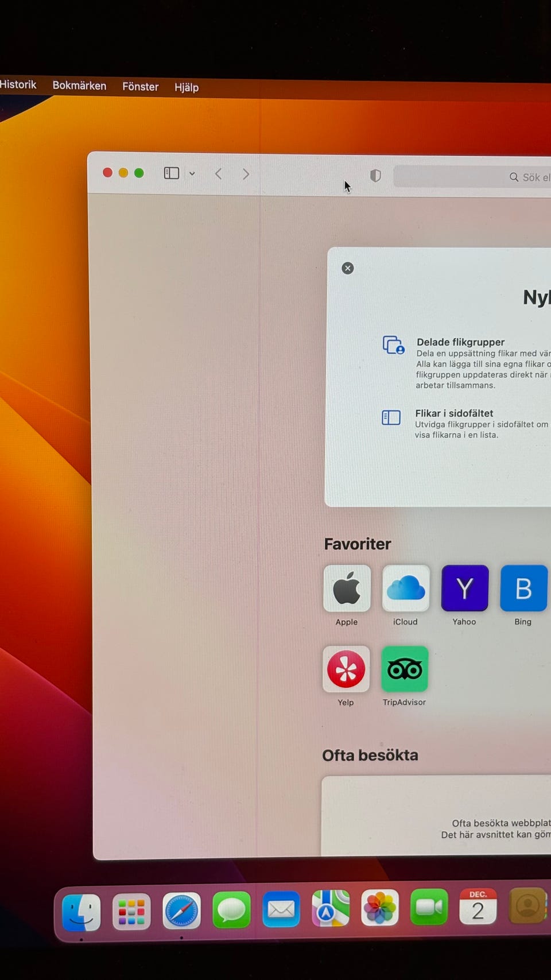This screenshot has height=980, width=551.
Task: Open the Hjälp menu
Action: tap(187, 87)
